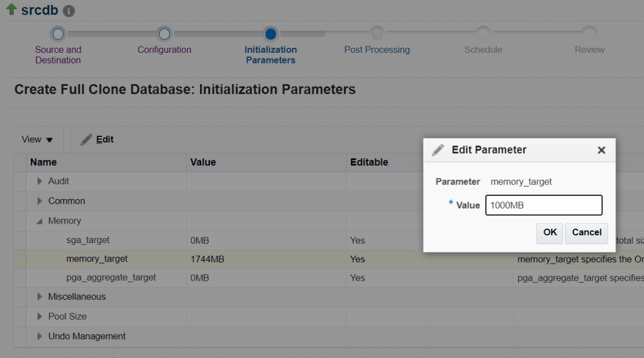This screenshot has height=358, width=644.
Task: Open the View dropdown menu
Action: point(37,139)
